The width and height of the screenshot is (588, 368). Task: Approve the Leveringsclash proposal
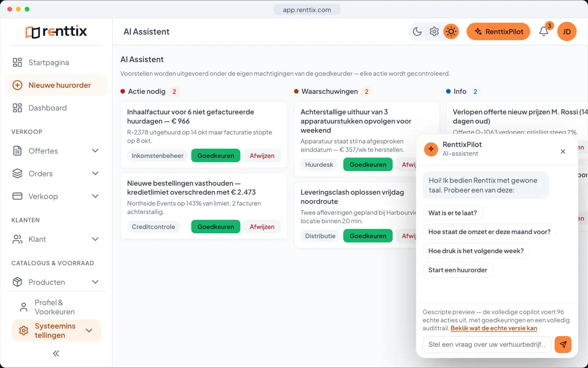[368, 236]
